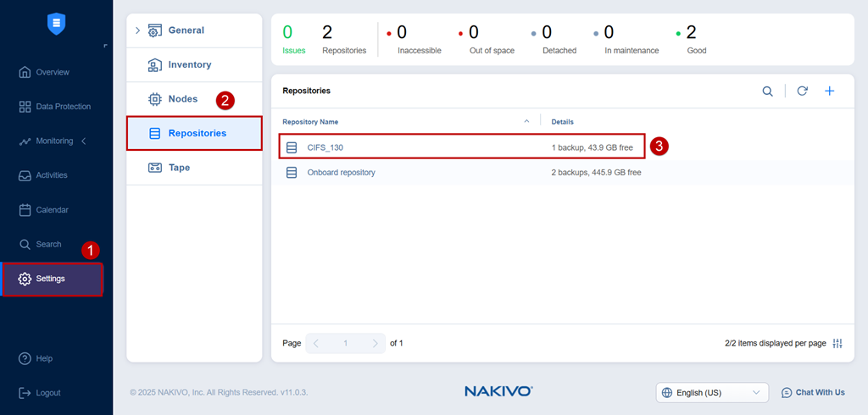Viewport: 868px width, 415px height.
Task: Select the Inventory settings tab
Action: point(194,64)
